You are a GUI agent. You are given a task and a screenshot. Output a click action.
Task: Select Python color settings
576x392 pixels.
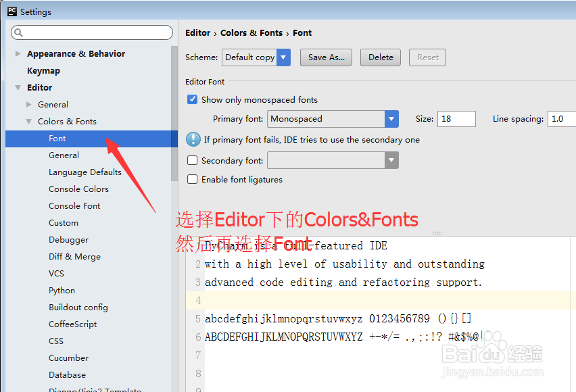pos(62,291)
